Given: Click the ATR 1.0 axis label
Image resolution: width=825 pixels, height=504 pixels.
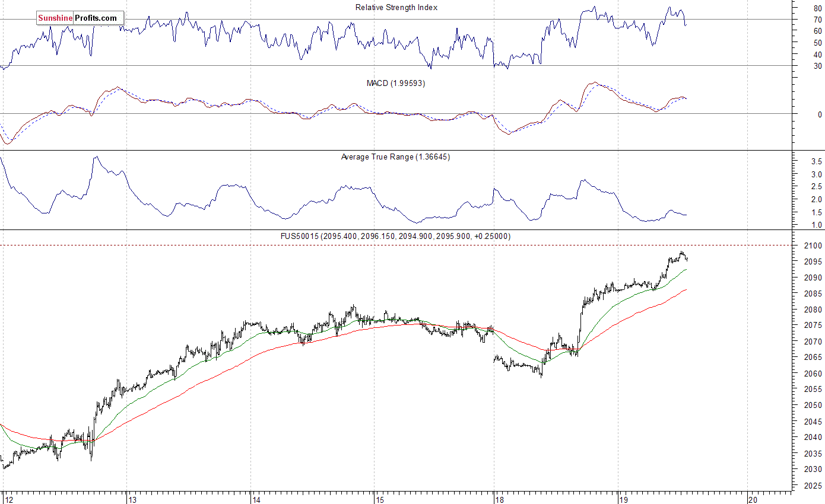Looking at the screenshot, I should click(x=817, y=225).
